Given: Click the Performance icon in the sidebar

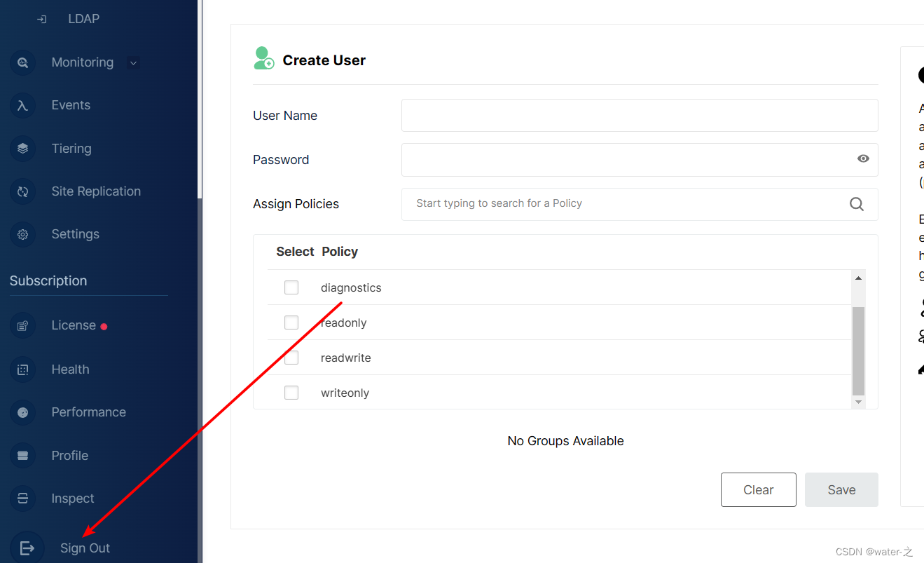Looking at the screenshot, I should (22, 412).
